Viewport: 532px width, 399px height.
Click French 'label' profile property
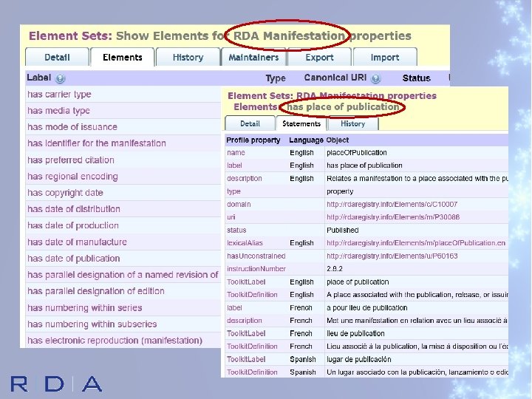click(x=234, y=307)
